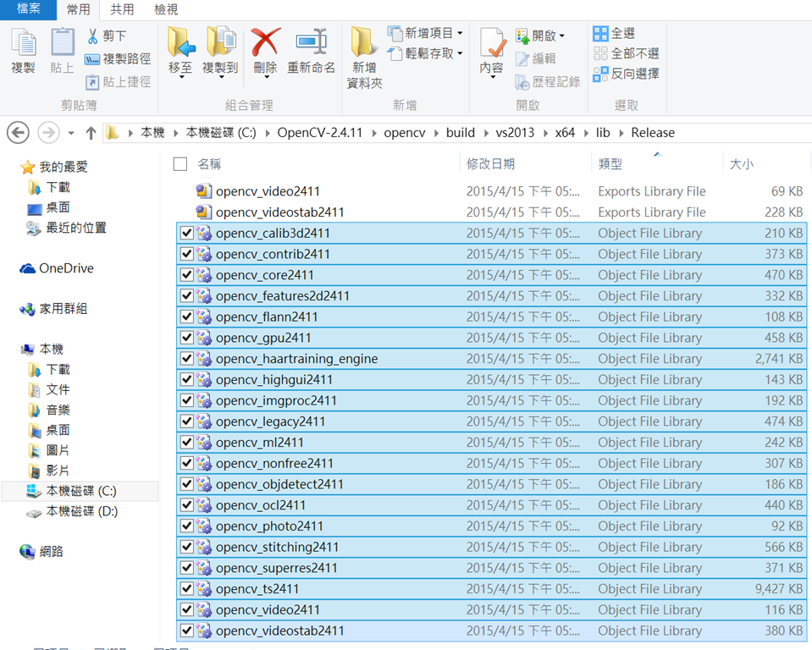Viewport: 812px width, 650px height.
Task: Navigate to build in address bar
Action: [461, 133]
